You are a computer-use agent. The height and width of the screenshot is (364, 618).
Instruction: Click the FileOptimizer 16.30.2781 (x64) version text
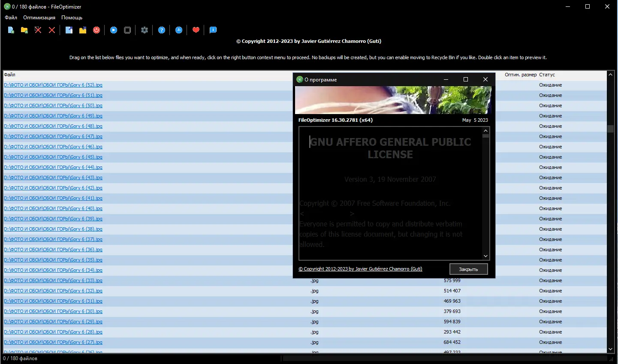tap(335, 120)
